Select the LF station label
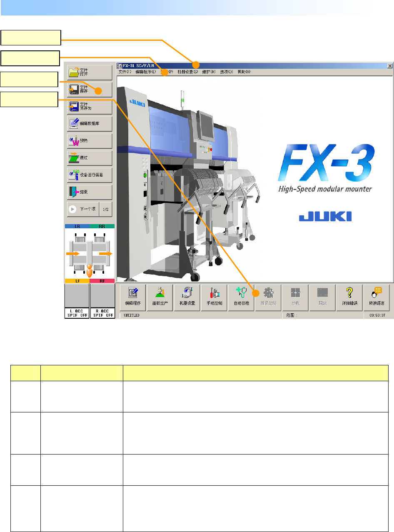 click(77, 281)
